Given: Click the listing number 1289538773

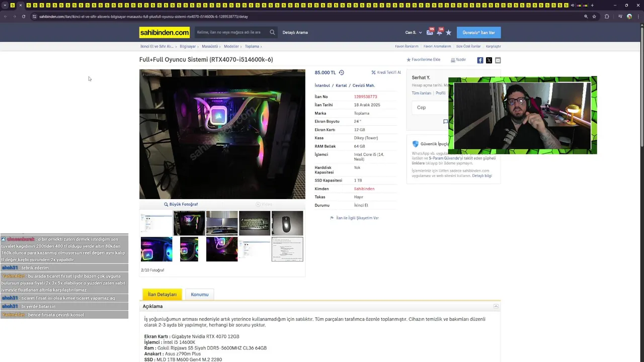Looking at the screenshot, I should (x=365, y=97).
